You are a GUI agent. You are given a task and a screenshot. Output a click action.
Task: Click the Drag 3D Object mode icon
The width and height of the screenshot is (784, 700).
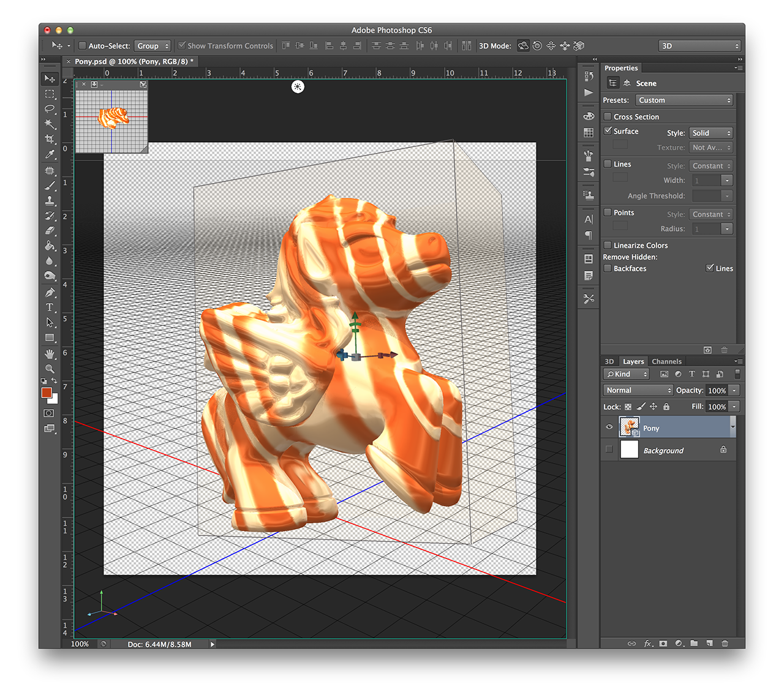(551, 46)
